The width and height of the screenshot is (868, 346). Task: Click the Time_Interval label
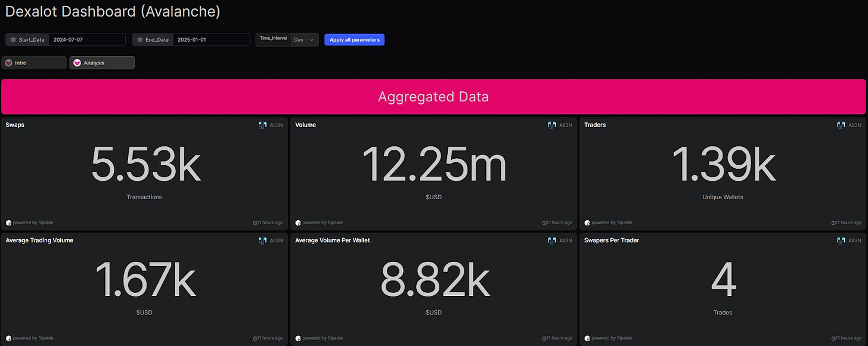274,38
